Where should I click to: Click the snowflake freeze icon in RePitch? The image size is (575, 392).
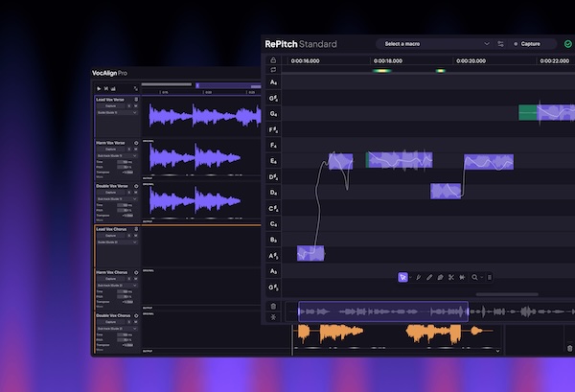(273, 317)
